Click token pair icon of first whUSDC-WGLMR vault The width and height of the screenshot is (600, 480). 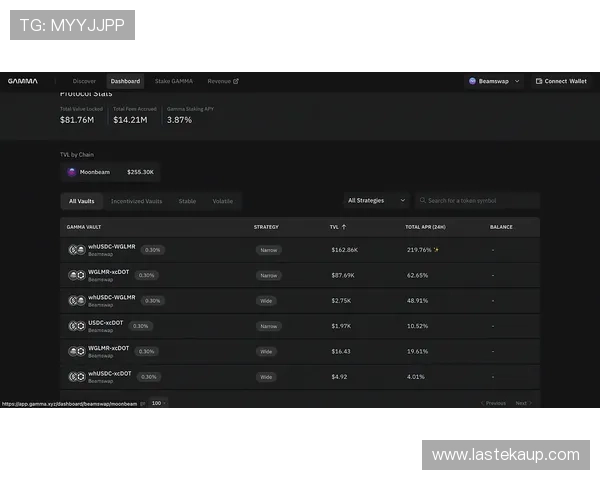[x=76, y=250]
